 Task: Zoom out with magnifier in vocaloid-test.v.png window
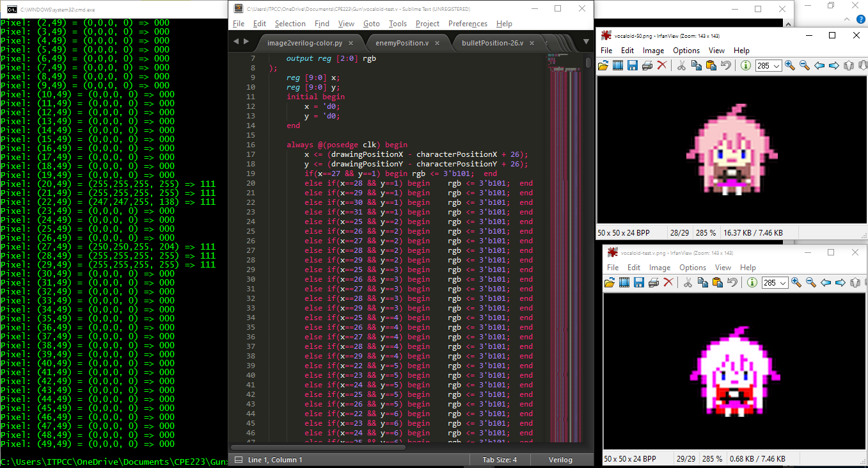coord(811,282)
